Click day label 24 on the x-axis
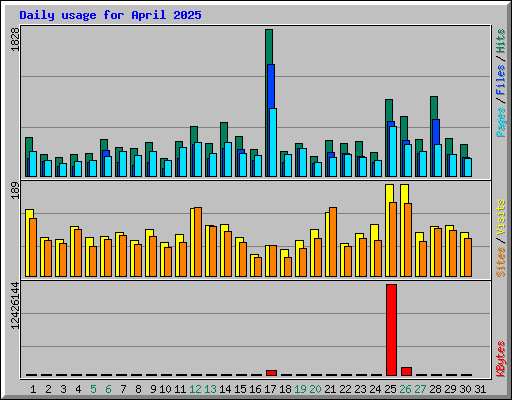This screenshot has height=400, width=512. pos(375,389)
